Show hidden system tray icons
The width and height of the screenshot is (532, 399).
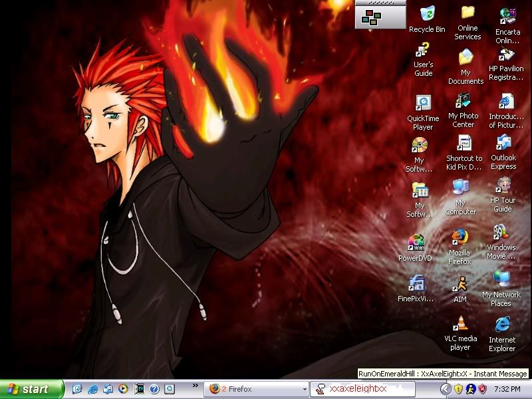[x=446, y=389]
